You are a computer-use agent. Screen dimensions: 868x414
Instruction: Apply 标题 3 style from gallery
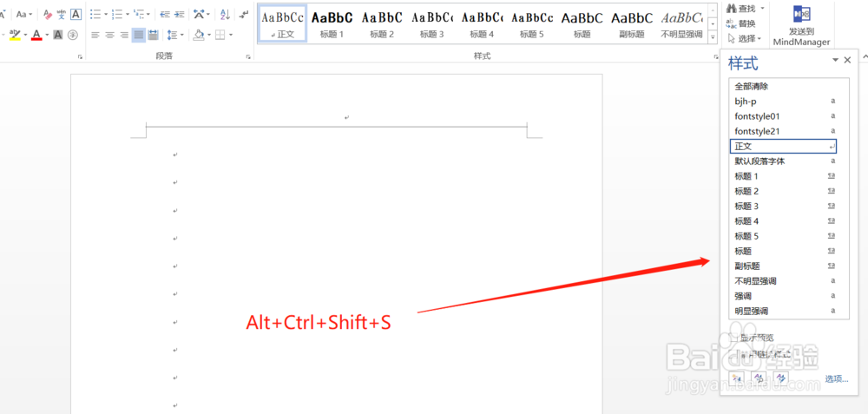[431, 23]
